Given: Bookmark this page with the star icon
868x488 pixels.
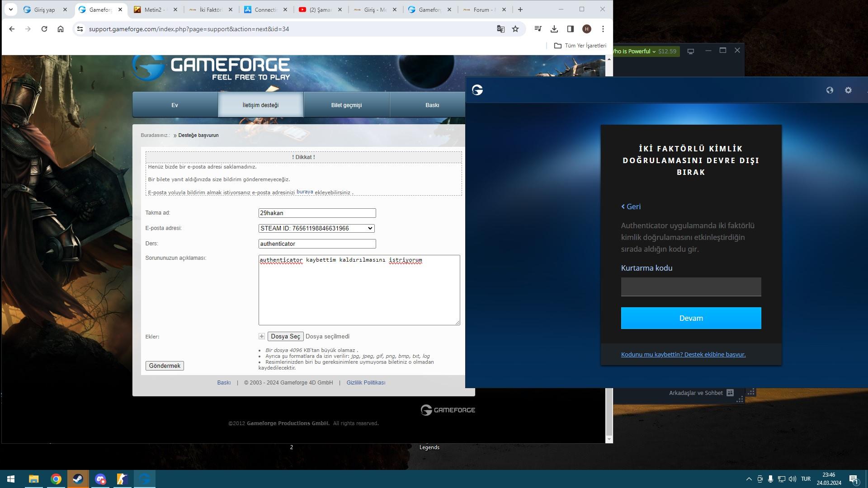Looking at the screenshot, I should click(515, 28).
